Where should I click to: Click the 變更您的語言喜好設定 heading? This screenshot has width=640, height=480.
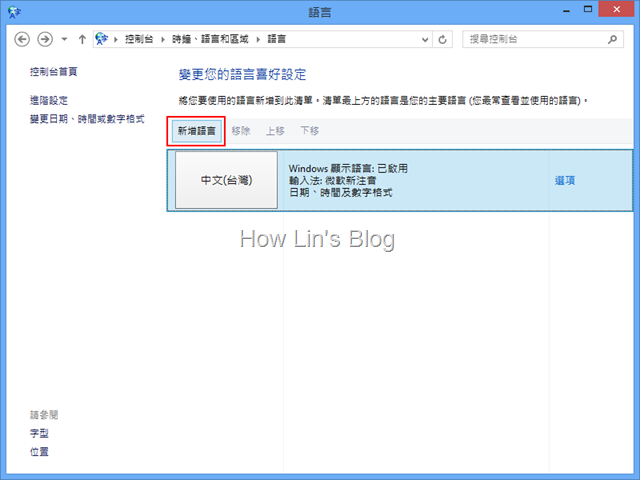pyautogui.click(x=242, y=75)
